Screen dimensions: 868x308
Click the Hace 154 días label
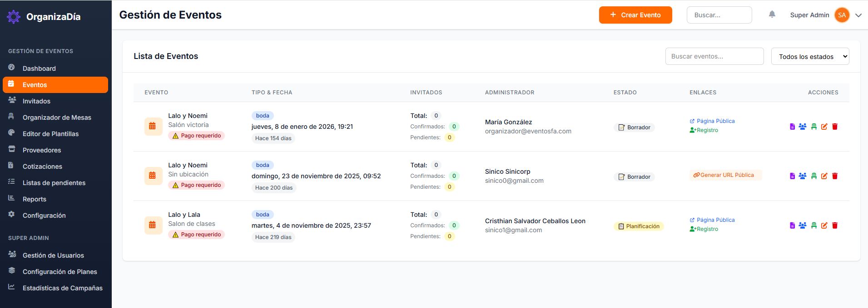click(273, 138)
